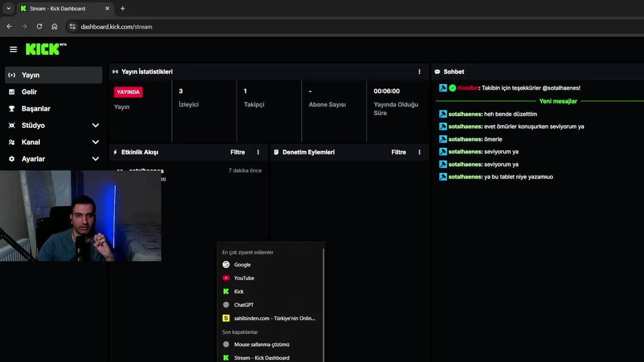Viewport: 644px width, 362px height.
Task: Close the Stream - Kick Dashboard tab
Action: (107, 9)
